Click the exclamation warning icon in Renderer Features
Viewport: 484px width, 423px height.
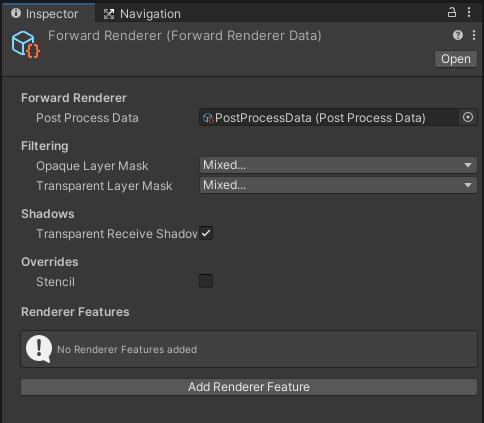point(39,349)
